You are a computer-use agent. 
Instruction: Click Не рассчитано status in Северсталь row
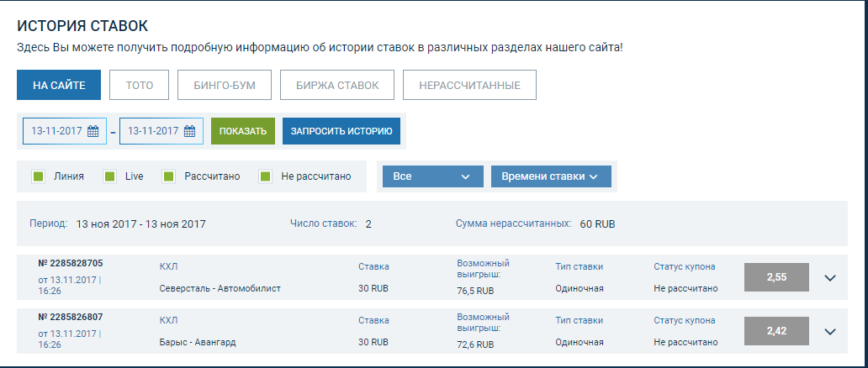click(685, 288)
